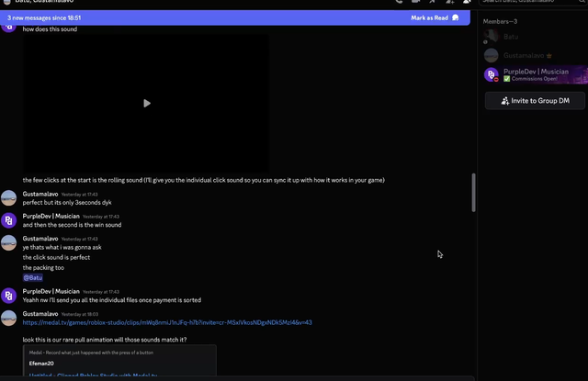Click the 'Members—3' header

pos(500,21)
